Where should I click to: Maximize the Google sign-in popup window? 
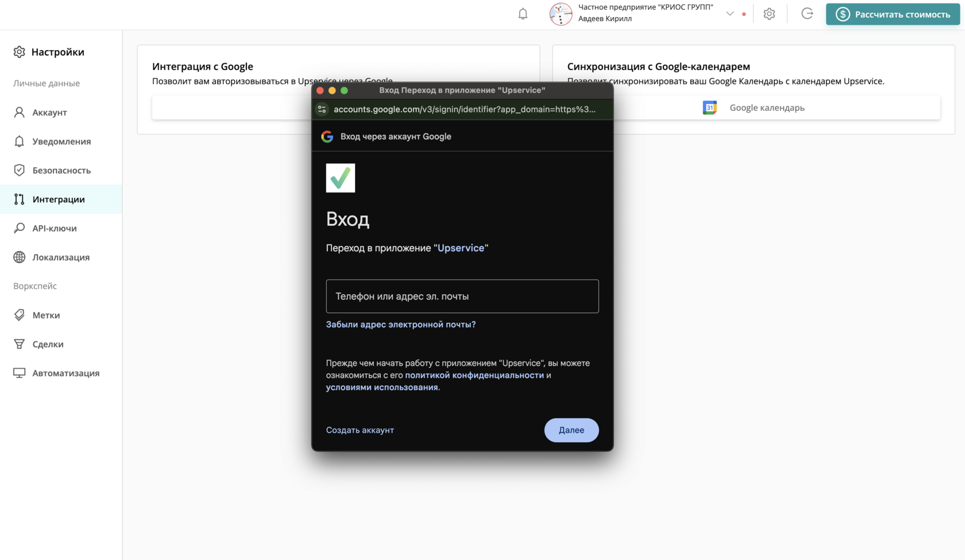[344, 90]
